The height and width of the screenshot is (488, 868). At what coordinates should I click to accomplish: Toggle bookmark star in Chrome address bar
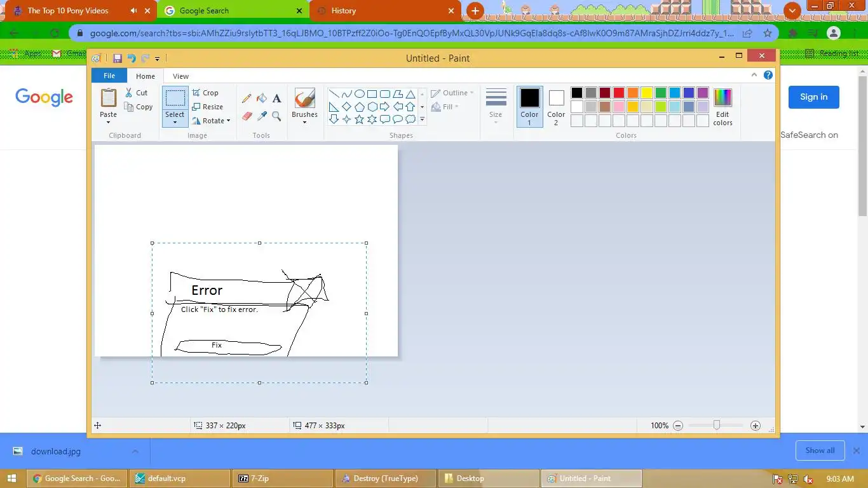click(768, 33)
